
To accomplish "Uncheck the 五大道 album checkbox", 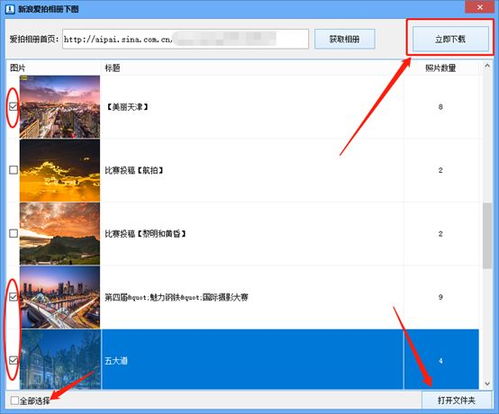I will pos(13,360).
